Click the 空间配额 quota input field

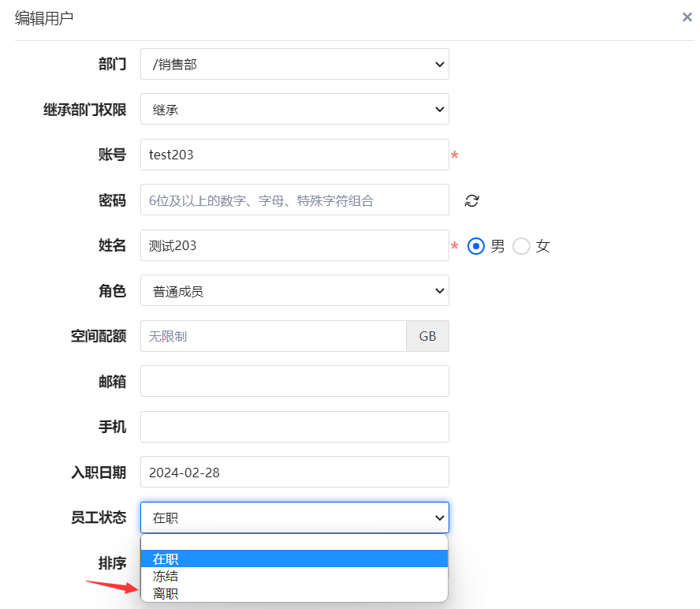coord(273,337)
